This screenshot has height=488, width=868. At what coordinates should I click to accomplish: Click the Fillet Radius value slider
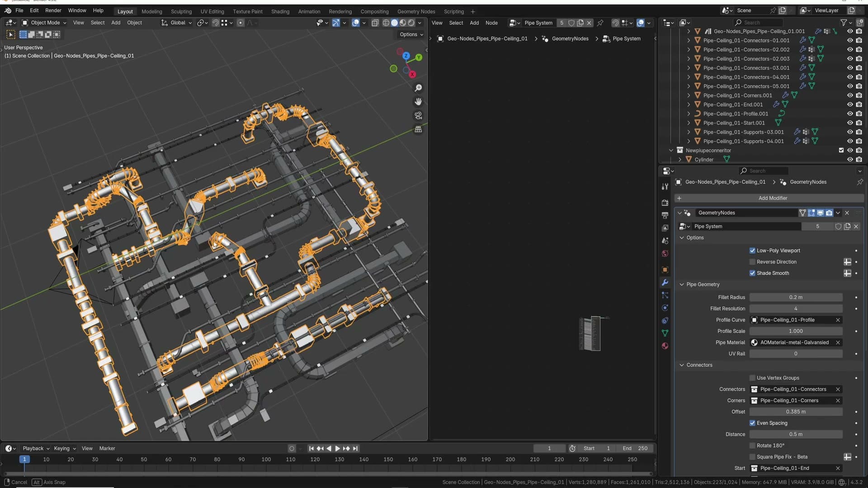pyautogui.click(x=796, y=297)
